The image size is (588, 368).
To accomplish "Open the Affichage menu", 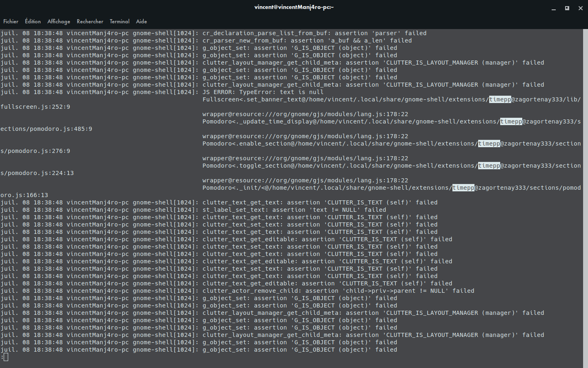I will (58, 21).
